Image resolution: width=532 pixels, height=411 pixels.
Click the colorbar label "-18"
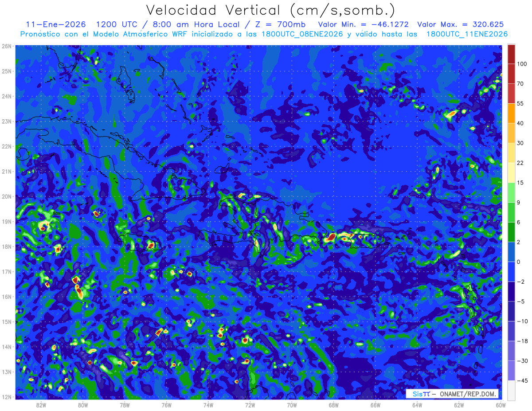tap(522, 341)
